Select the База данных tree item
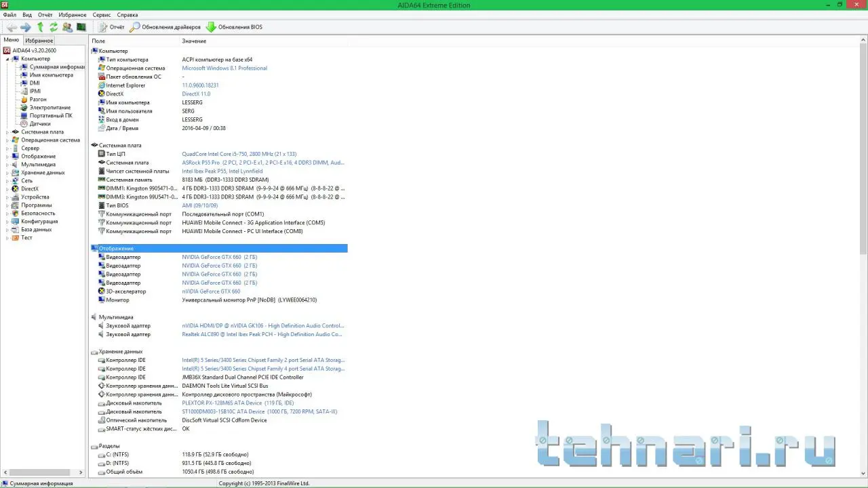 coord(36,230)
